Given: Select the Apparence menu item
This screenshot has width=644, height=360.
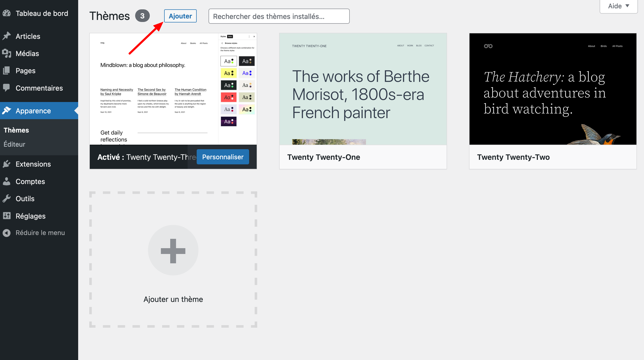Looking at the screenshot, I should point(39,111).
